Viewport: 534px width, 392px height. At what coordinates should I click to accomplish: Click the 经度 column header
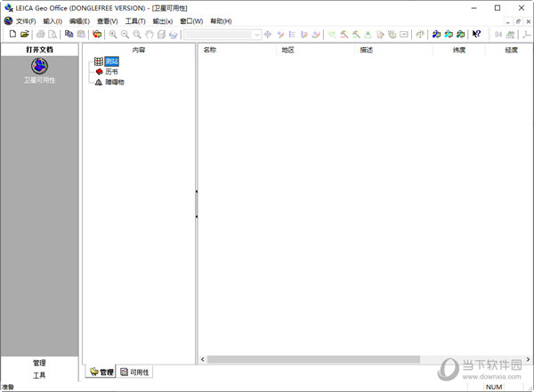[x=510, y=50]
